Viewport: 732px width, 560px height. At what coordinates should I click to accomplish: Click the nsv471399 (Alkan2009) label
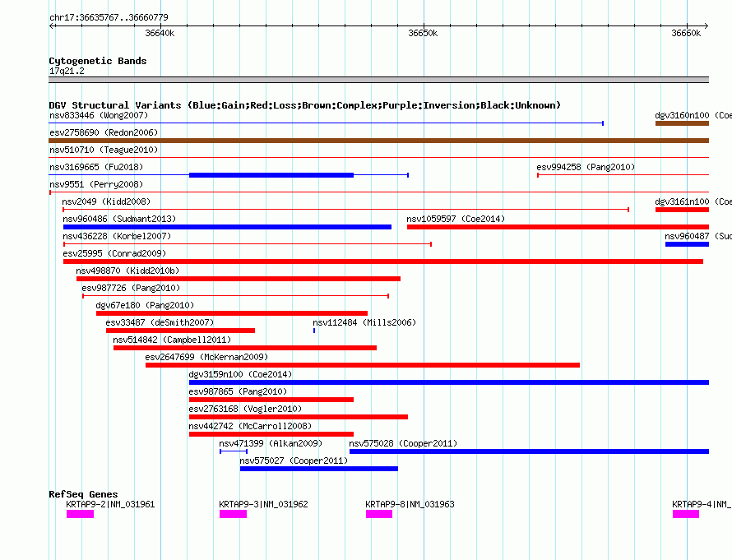point(271,443)
